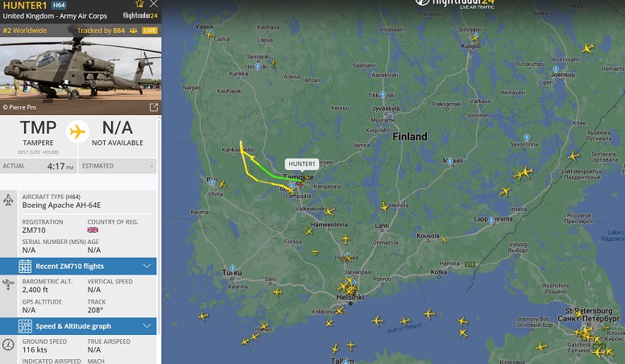Select the airport pin at Turku
The width and height of the screenshot is (625, 364).
[x=233, y=268]
